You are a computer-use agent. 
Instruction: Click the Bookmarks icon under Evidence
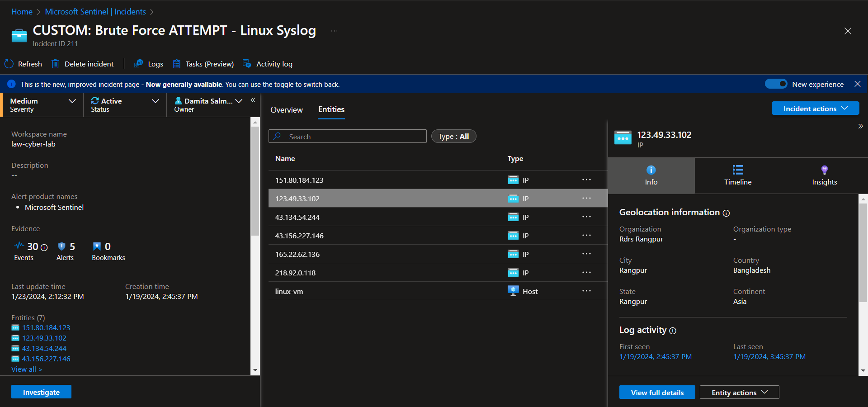(97, 246)
